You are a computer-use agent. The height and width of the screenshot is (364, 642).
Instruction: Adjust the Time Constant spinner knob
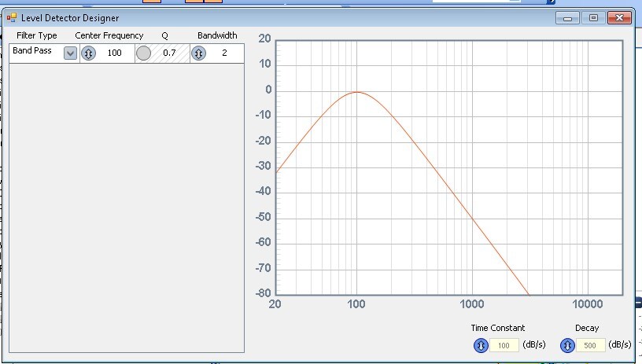click(x=481, y=345)
